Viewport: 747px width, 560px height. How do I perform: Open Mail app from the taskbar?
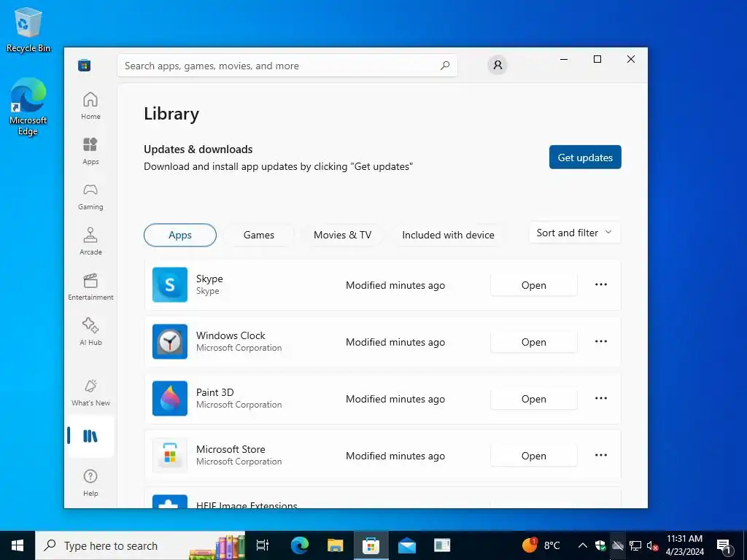click(x=407, y=545)
